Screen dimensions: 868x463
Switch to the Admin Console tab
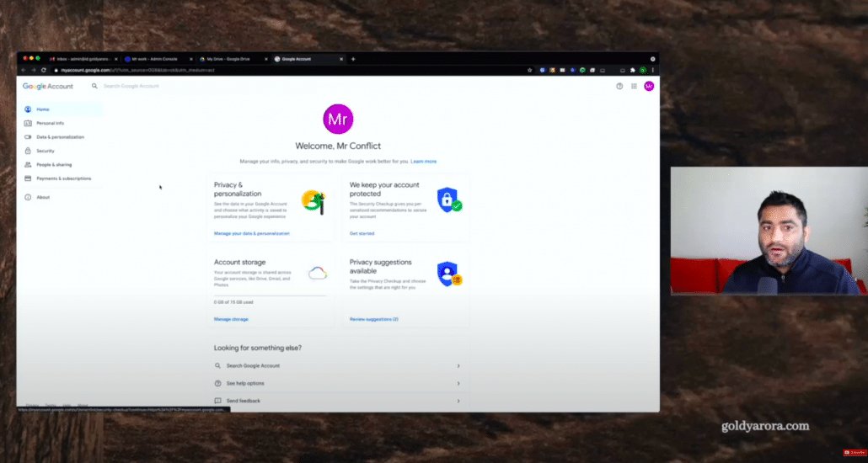click(158, 59)
